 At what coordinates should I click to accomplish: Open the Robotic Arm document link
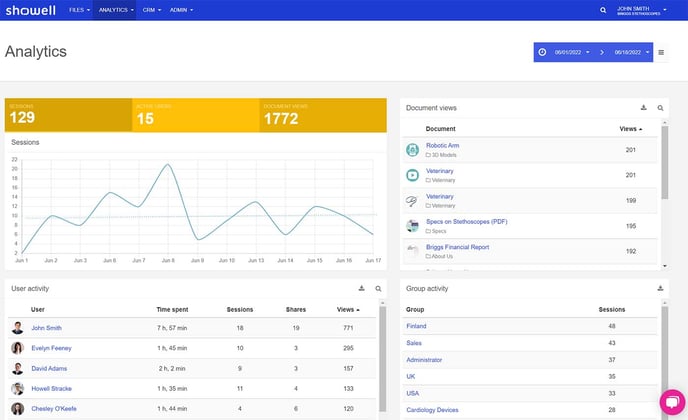[442, 145]
